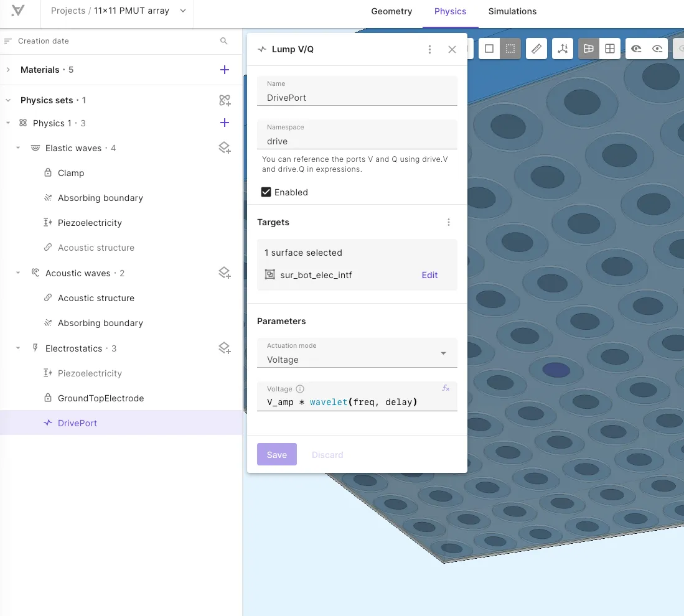Viewport: 684px width, 616px height.
Task: Show the Voltage field info tooltip
Action: [300, 389]
